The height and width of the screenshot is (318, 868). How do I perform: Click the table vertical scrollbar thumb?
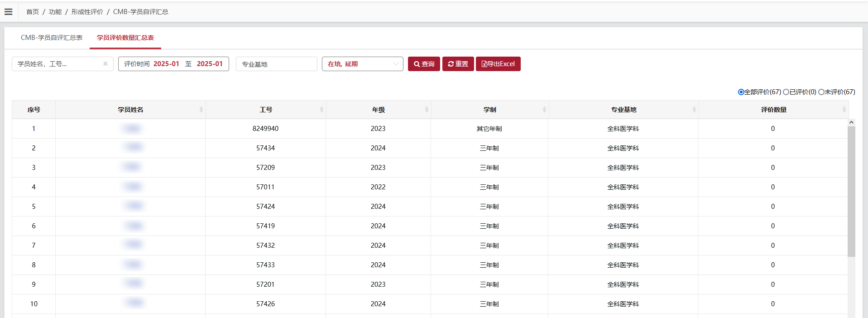(x=851, y=191)
